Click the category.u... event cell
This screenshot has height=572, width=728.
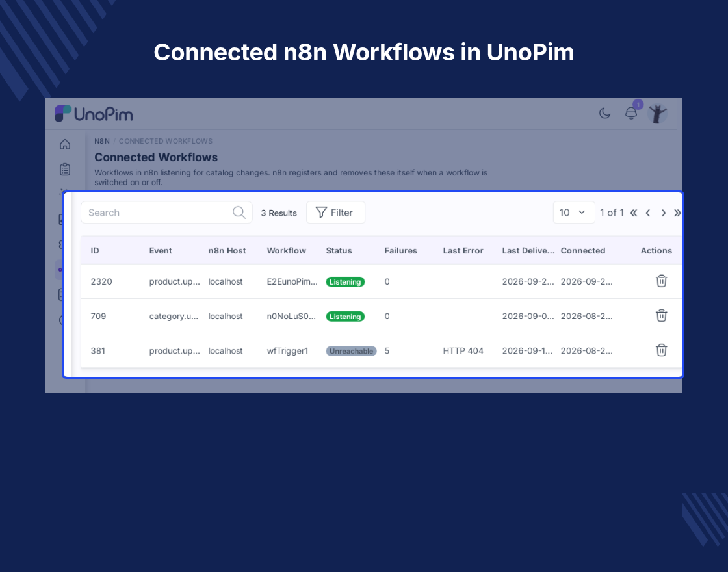click(x=174, y=317)
